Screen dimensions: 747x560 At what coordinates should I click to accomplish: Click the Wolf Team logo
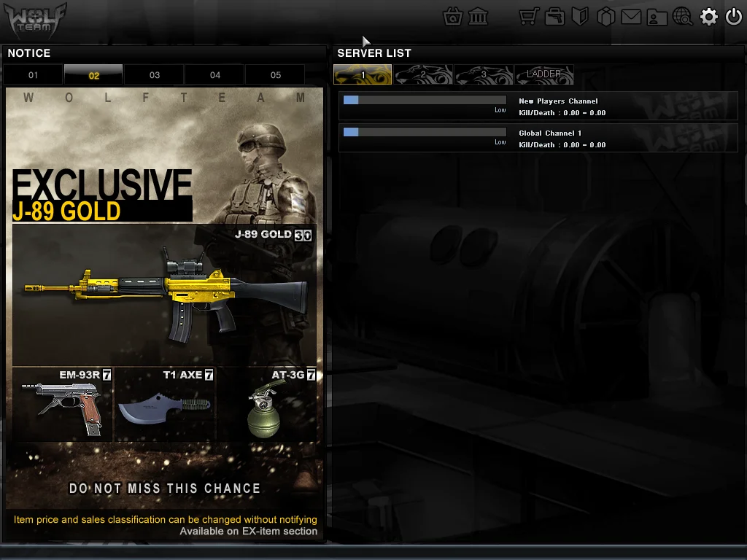click(x=35, y=20)
